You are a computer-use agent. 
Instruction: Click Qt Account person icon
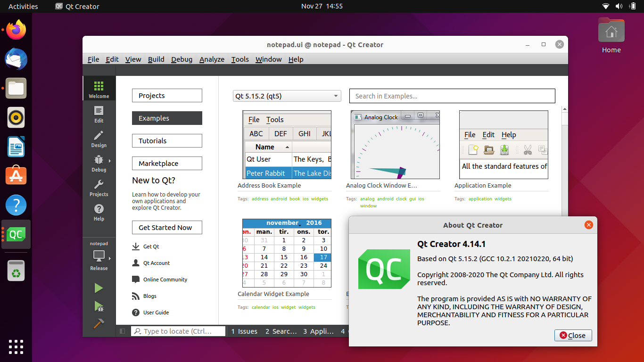point(136,263)
